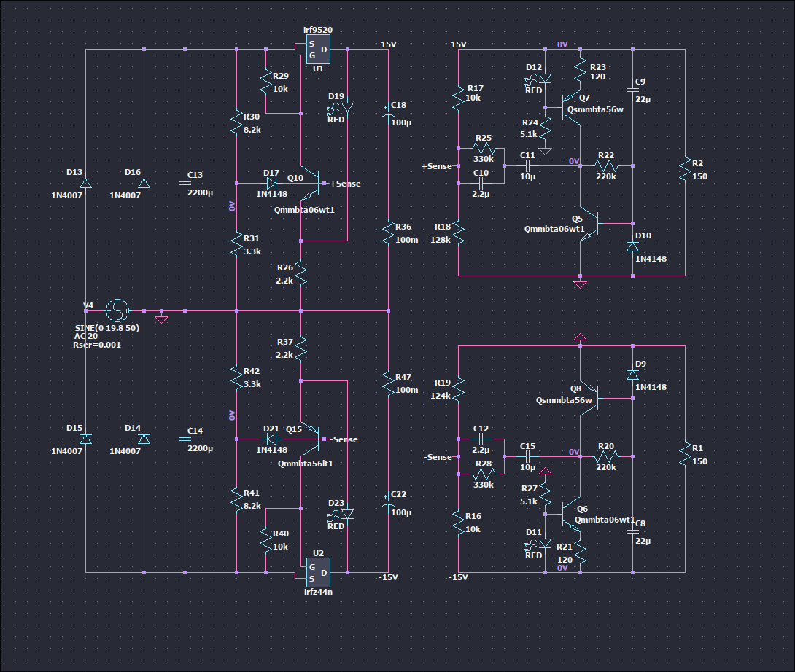Select resistor R29 10k
Screen dimensions: 795x672
coord(265,82)
